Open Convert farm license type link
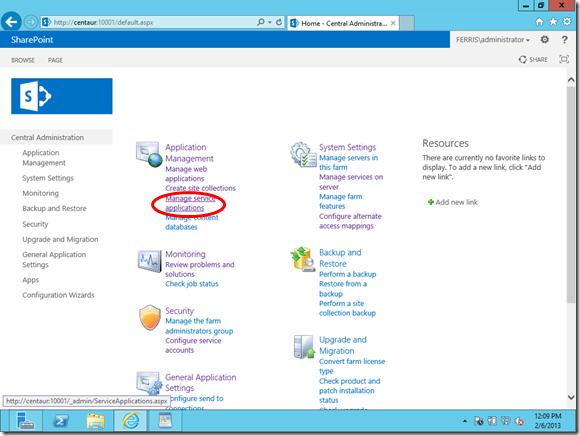 tap(352, 366)
